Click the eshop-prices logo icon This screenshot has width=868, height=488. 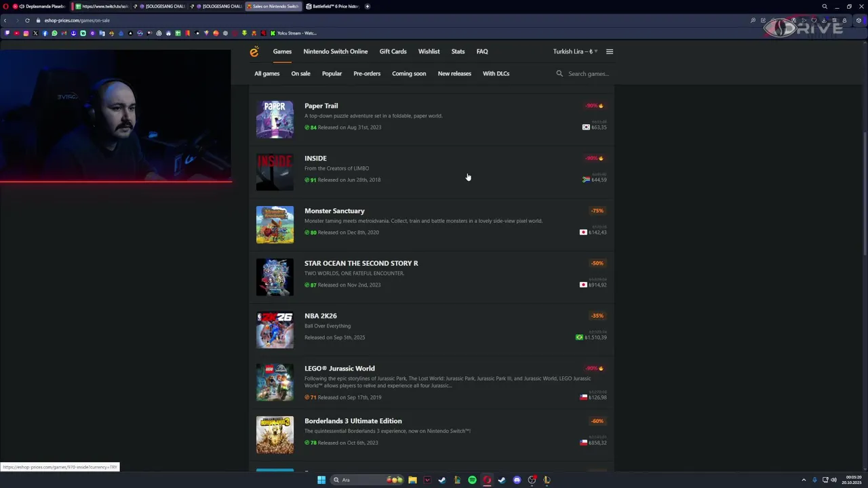(x=254, y=52)
